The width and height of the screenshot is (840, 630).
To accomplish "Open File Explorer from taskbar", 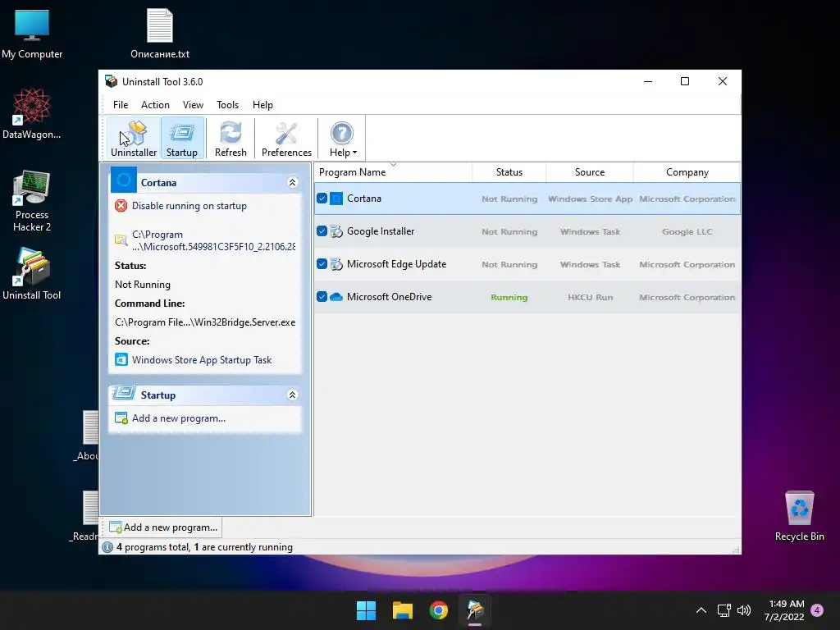I will (x=402, y=610).
